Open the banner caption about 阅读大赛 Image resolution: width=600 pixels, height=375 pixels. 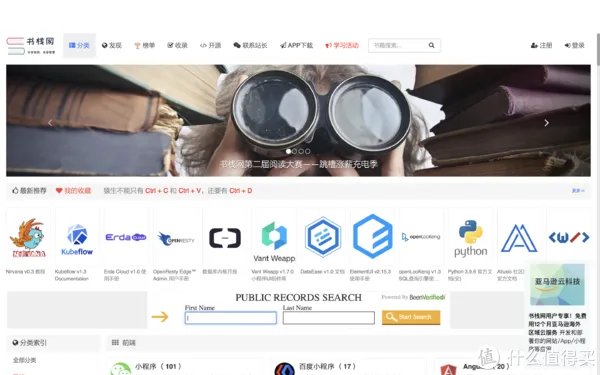click(298, 165)
